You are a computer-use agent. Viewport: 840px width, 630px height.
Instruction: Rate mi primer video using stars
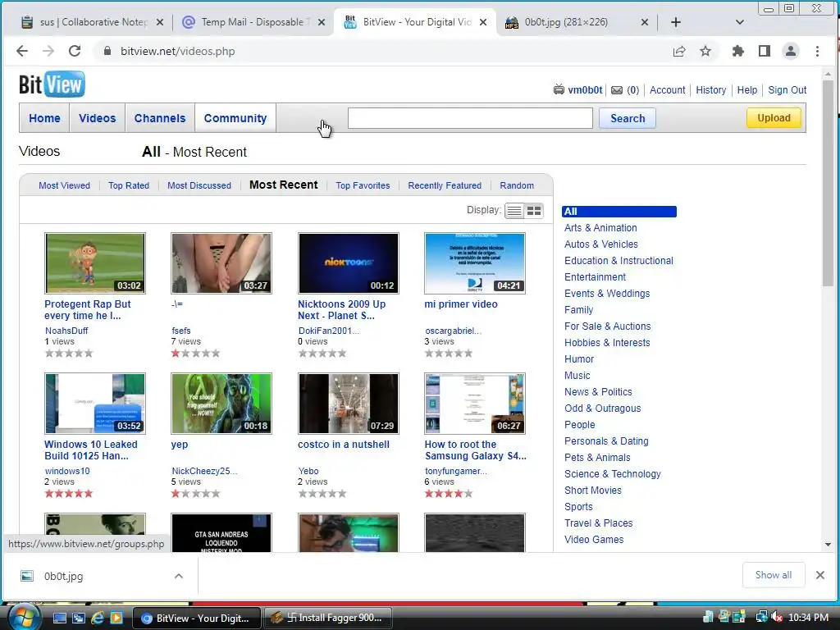(x=449, y=353)
